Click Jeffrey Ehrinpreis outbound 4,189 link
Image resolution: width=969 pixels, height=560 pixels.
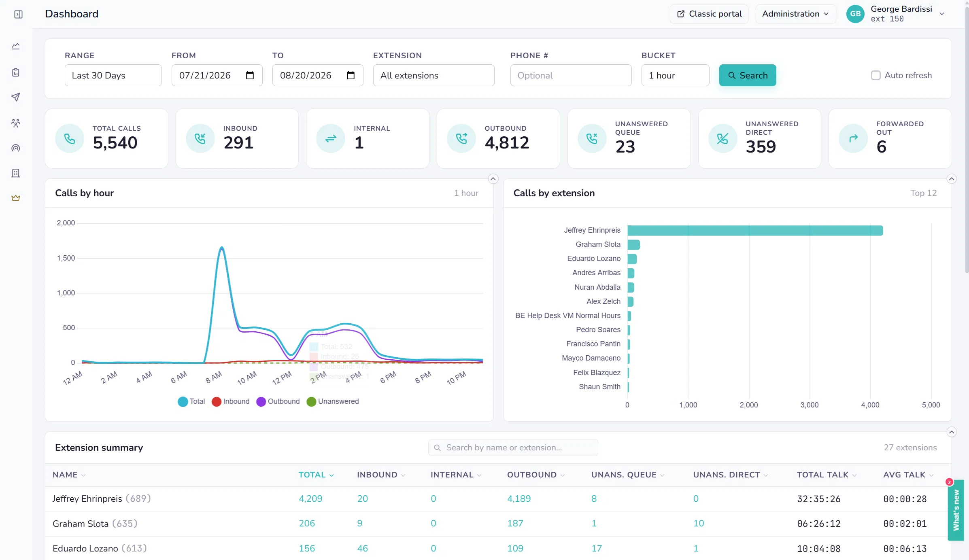(x=519, y=499)
